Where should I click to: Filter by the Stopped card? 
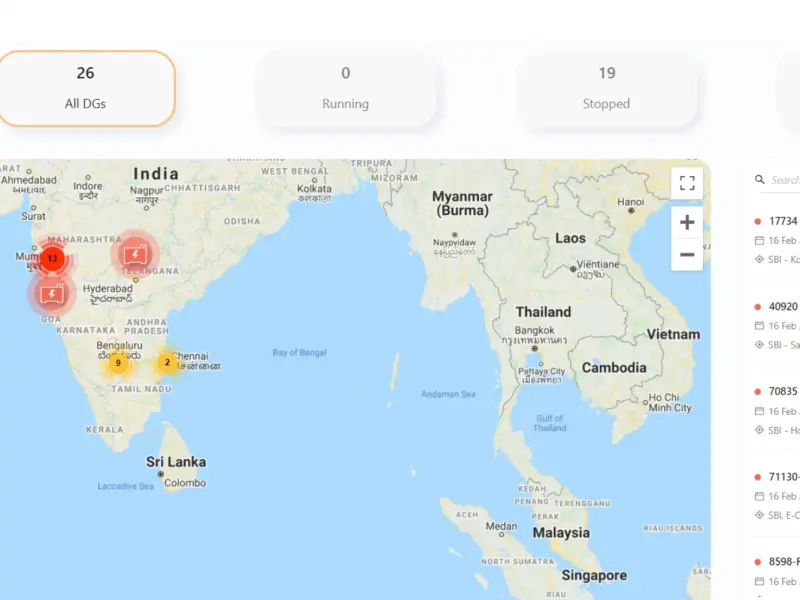pos(607,88)
